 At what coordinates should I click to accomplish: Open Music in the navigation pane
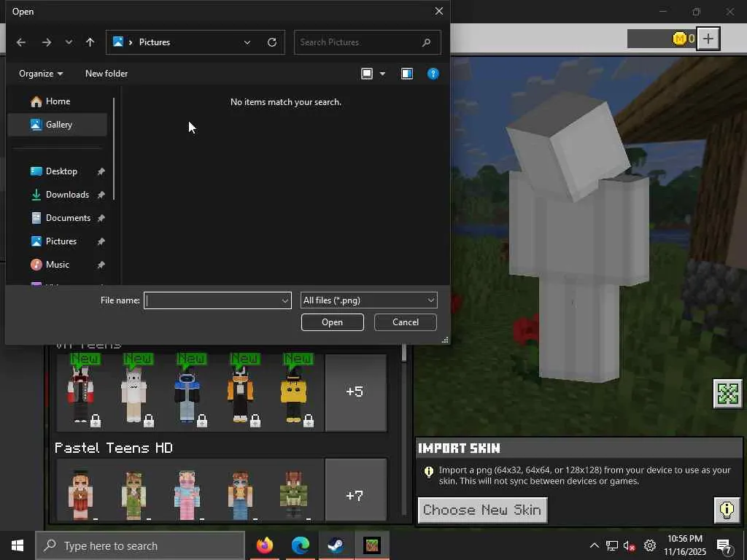[57, 265]
